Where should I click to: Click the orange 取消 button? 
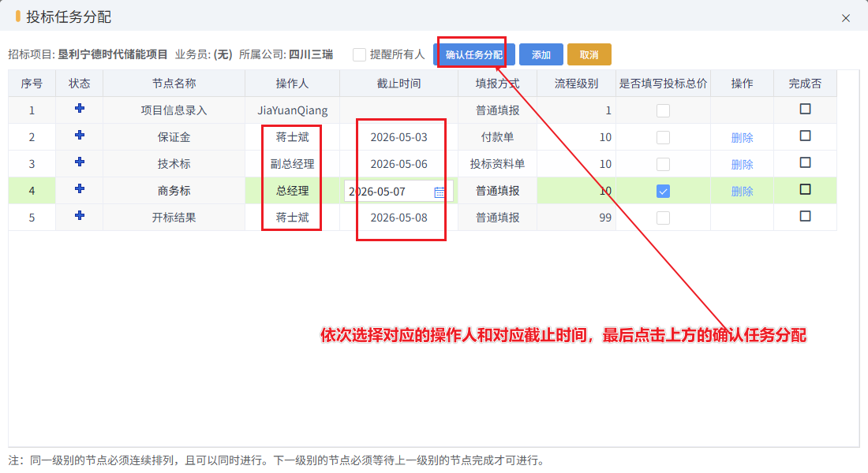(x=589, y=54)
